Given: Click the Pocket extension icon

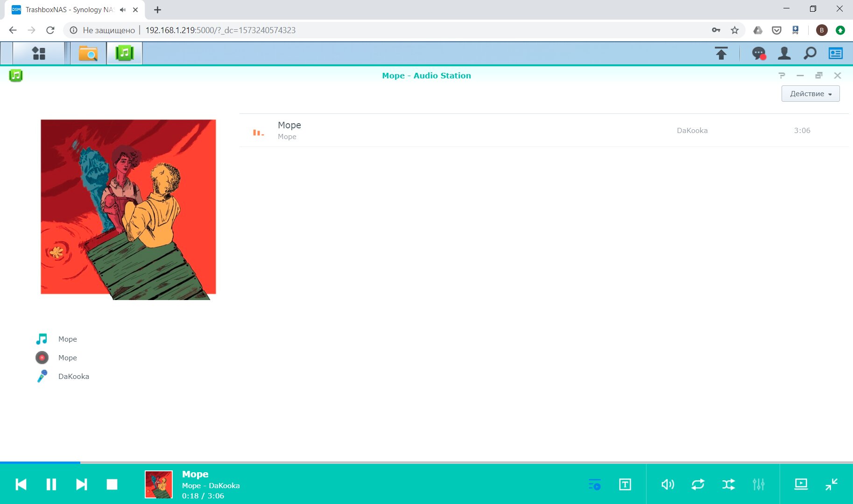Looking at the screenshot, I should tap(776, 30).
